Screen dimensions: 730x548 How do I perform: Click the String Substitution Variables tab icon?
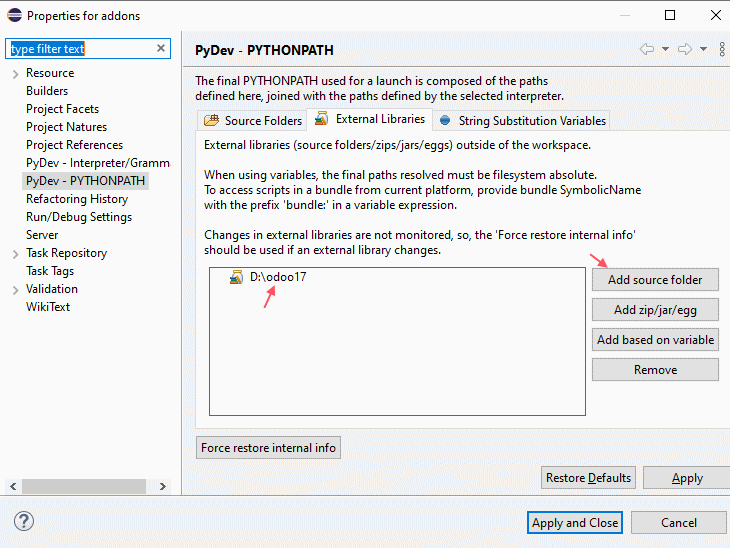point(445,121)
